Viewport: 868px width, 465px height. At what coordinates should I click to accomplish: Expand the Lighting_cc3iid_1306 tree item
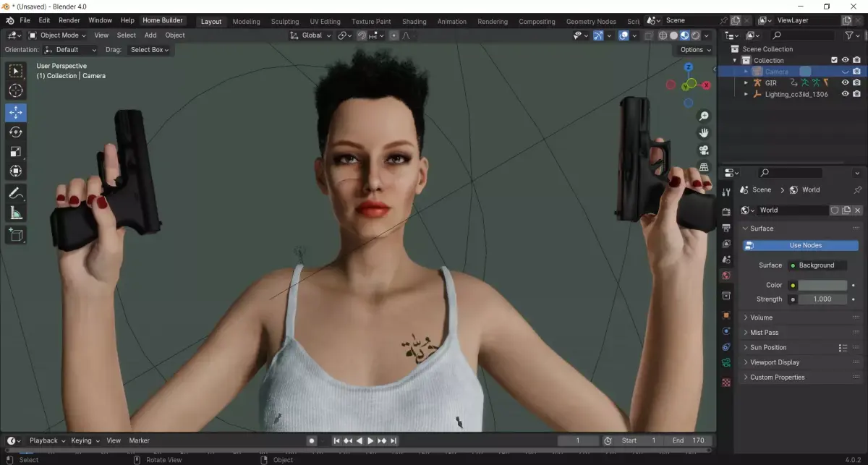(x=746, y=94)
